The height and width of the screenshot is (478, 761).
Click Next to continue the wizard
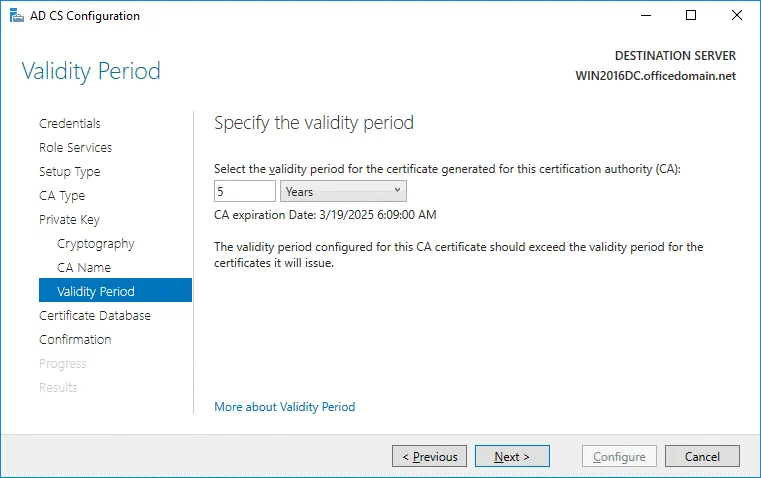511,456
